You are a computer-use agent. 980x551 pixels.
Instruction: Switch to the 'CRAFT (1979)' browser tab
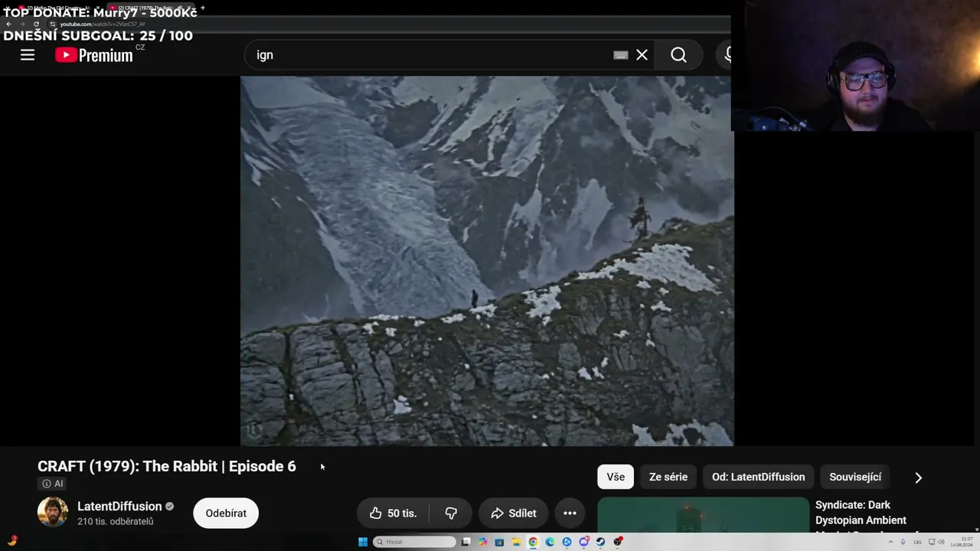(x=150, y=8)
